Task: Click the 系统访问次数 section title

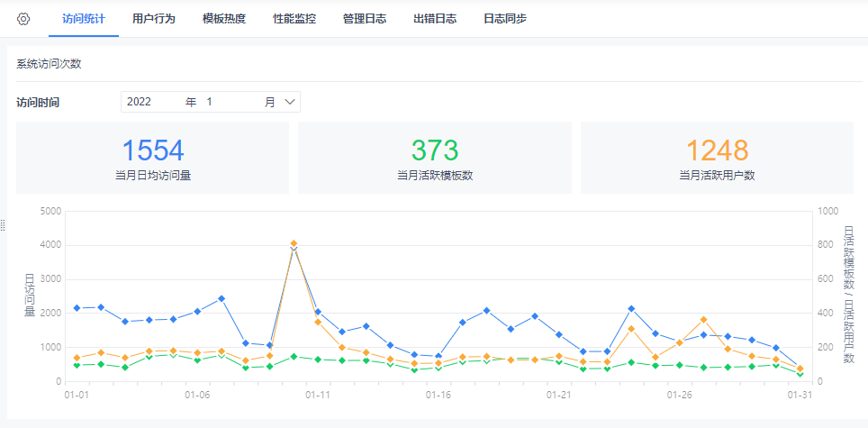Action: (49, 64)
